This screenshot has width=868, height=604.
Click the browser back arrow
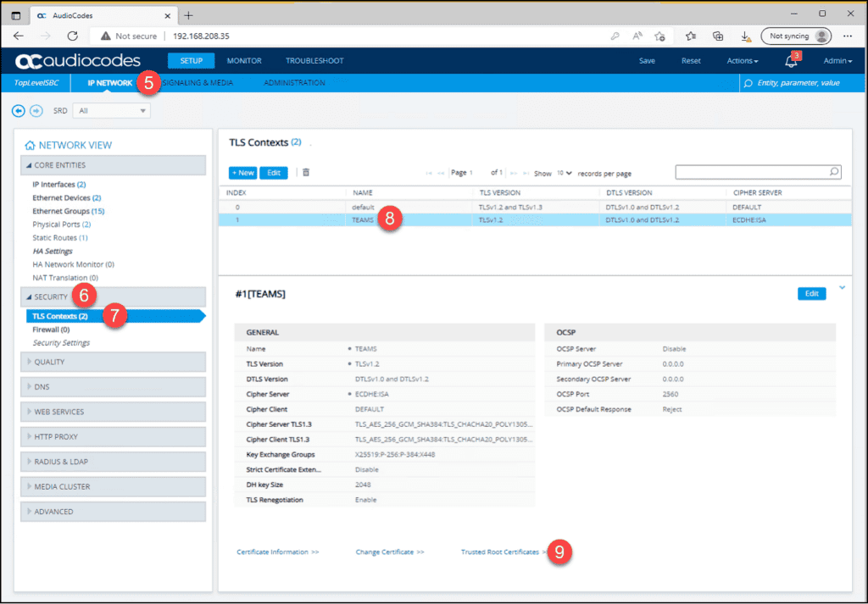(x=19, y=36)
